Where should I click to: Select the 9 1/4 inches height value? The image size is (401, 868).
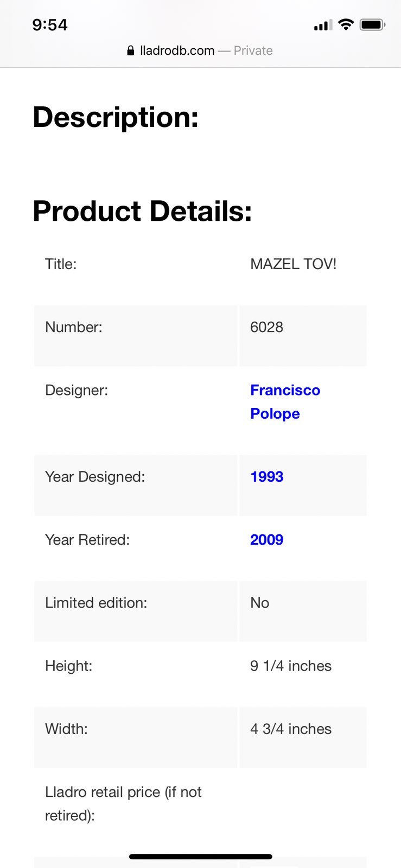(x=290, y=666)
